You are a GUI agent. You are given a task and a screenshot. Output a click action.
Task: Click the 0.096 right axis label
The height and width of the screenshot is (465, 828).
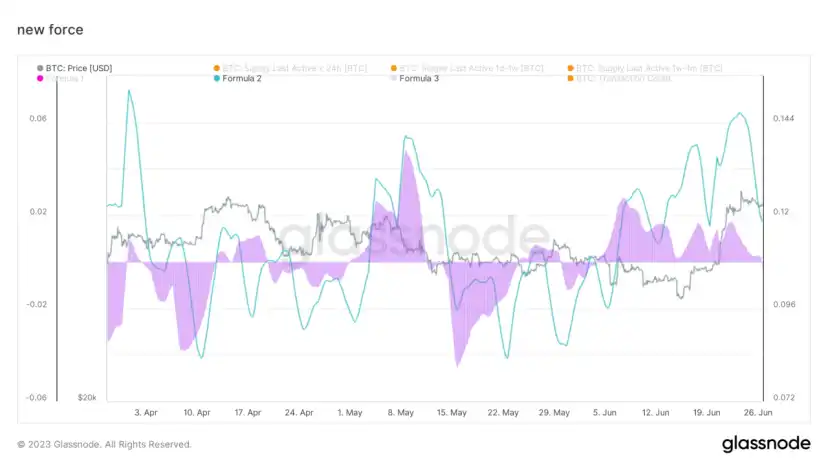783,305
